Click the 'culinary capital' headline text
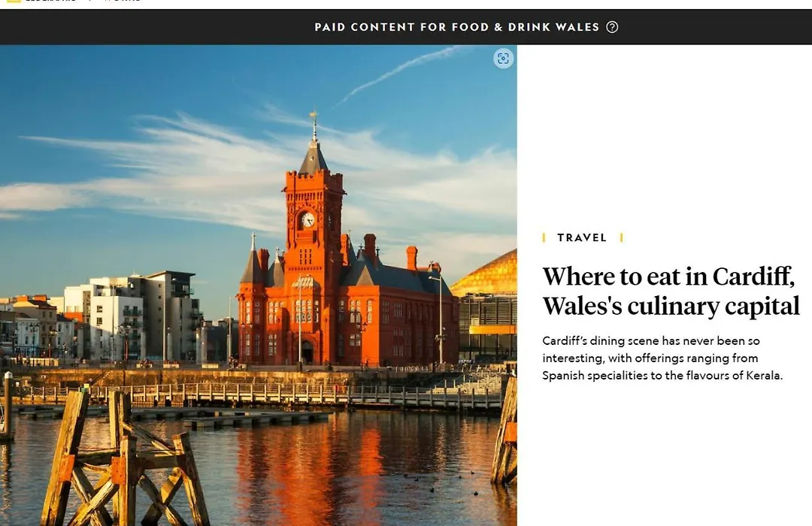812x526 pixels. (714, 306)
